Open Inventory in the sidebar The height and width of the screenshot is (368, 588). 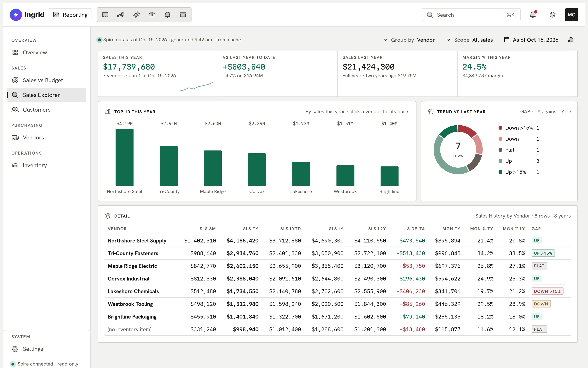coord(47,165)
